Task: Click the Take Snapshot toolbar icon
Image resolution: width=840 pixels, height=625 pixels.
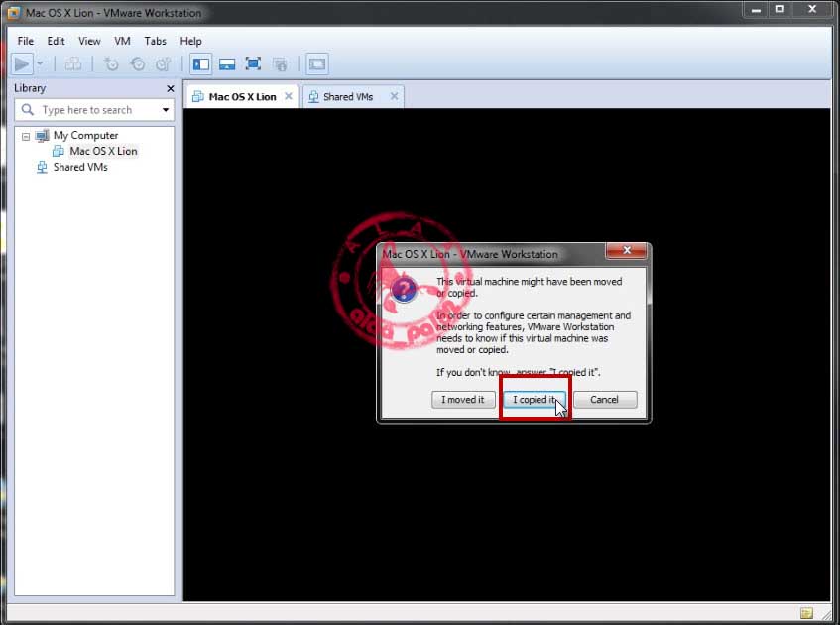Action: click(111, 64)
